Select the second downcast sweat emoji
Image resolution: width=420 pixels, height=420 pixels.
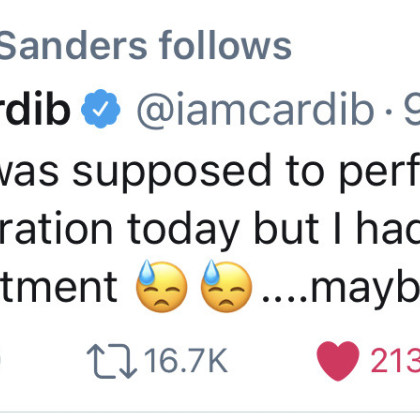click(226, 287)
